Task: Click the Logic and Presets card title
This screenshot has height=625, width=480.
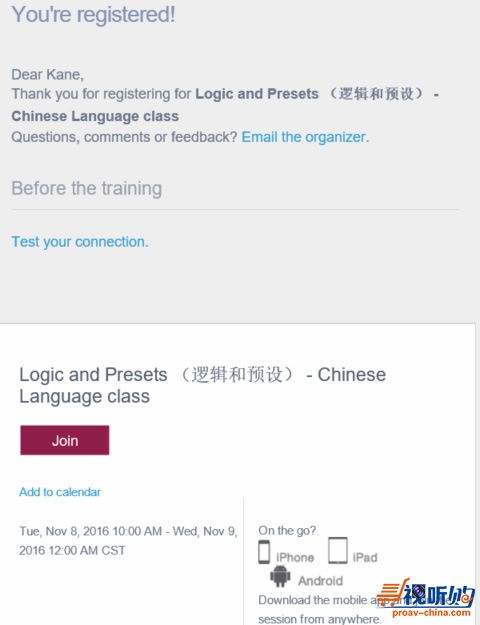Action: pos(203,385)
